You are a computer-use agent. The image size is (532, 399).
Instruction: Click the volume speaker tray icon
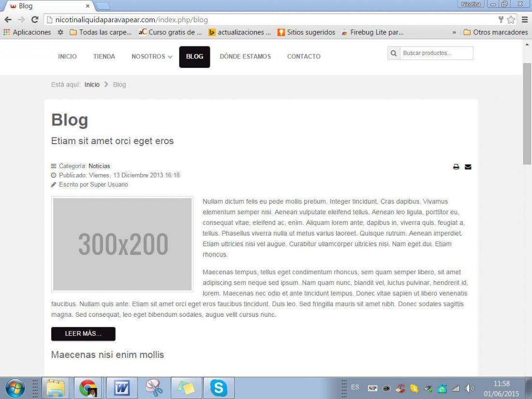(469, 388)
